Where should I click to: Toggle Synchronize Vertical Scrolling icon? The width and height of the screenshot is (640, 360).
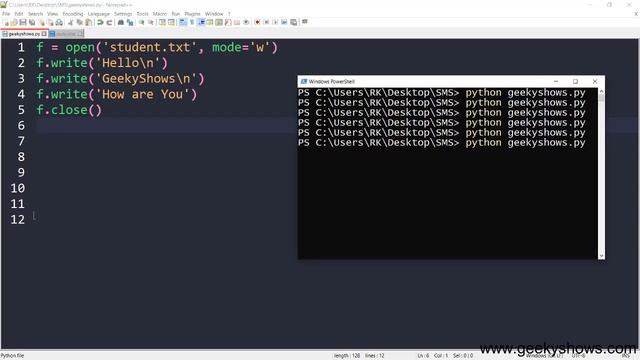coord(162,22)
